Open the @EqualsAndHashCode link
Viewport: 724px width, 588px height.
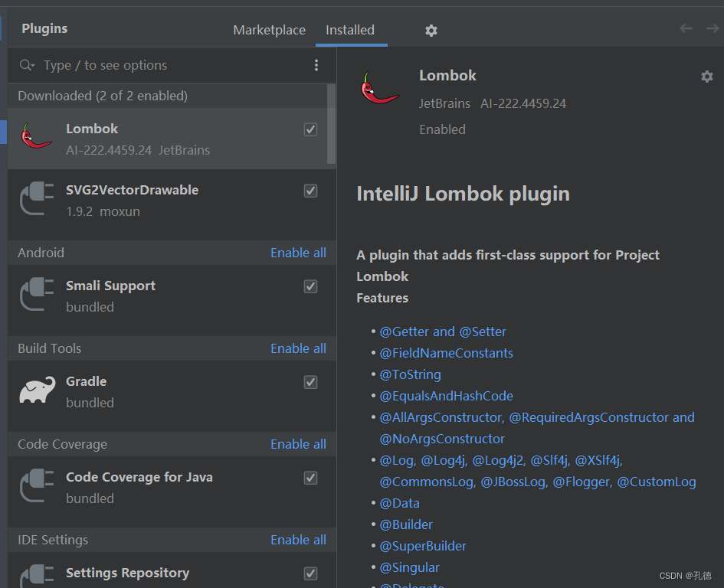446,396
